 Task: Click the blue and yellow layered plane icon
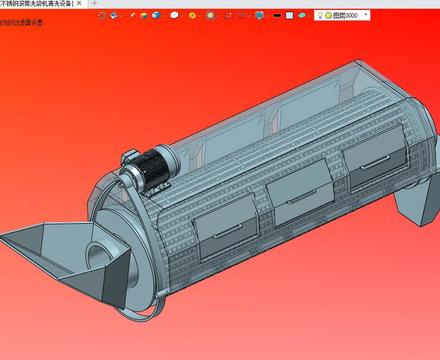click(144, 15)
